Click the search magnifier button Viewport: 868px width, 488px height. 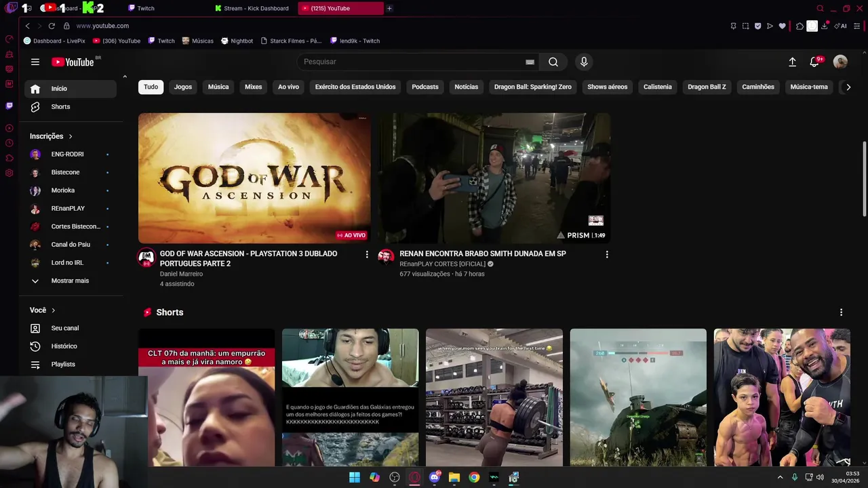coord(553,62)
